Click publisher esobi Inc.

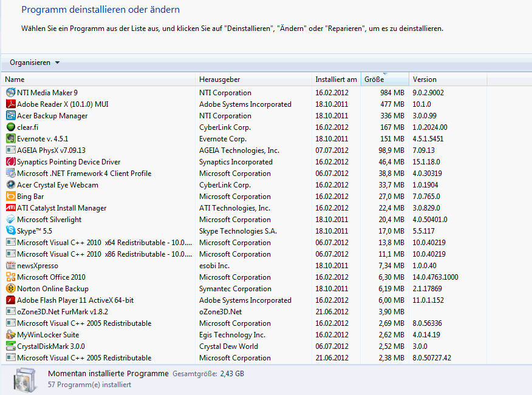pyautogui.click(x=214, y=266)
